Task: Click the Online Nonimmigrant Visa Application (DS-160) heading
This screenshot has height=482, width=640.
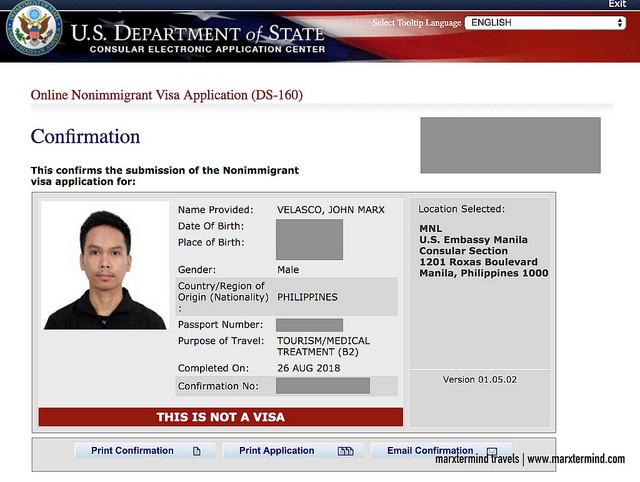Action: coord(167,95)
